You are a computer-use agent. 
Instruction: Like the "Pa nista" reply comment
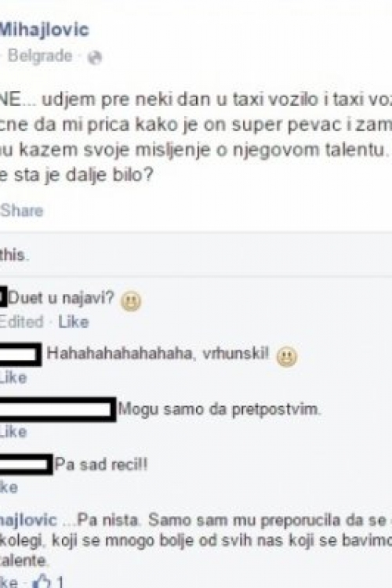[9, 582]
